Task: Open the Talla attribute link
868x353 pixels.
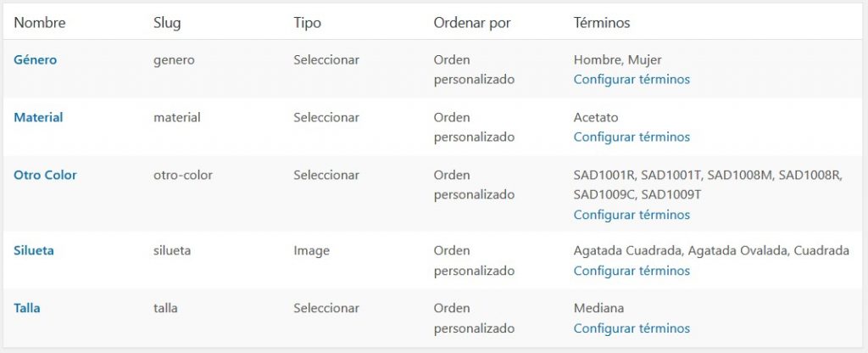Action: (x=27, y=308)
